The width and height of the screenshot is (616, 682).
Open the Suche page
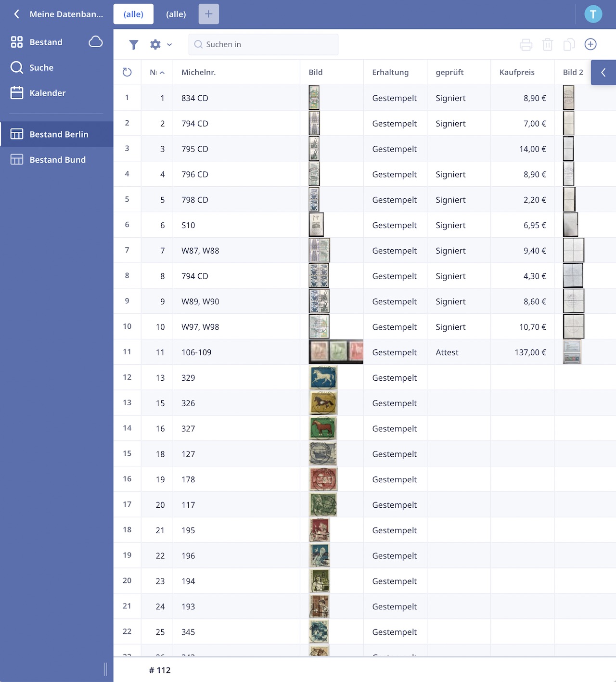pyautogui.click(x=41, y=67)
